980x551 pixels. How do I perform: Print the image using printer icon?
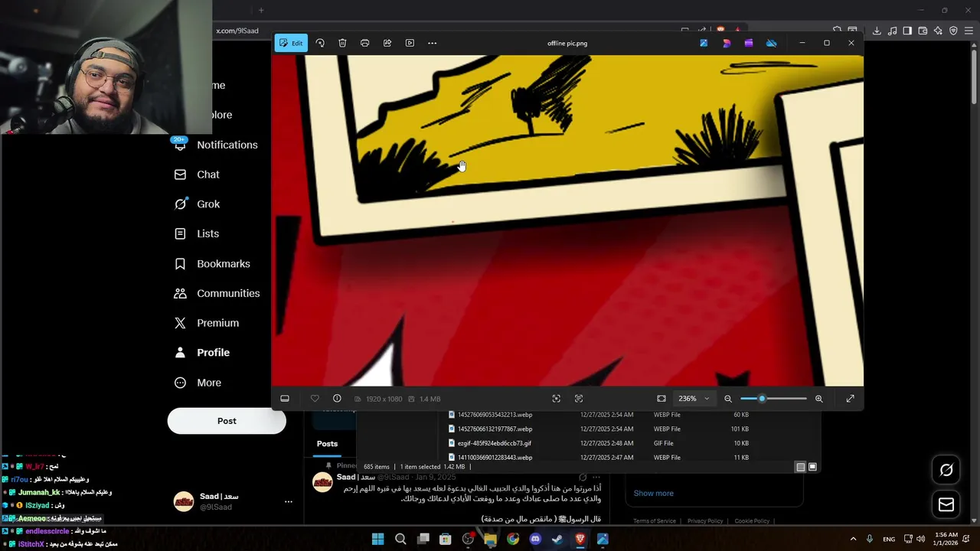tap(364, 43)
